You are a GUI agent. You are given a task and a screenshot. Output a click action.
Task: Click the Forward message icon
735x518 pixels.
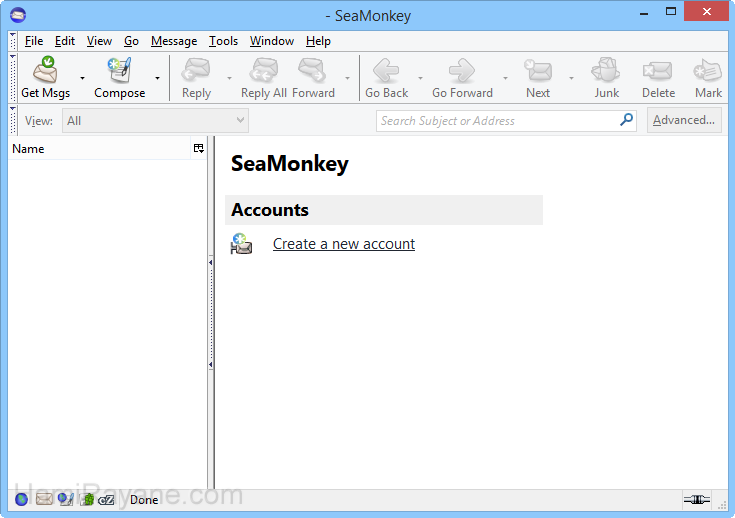tap(313, 70)
